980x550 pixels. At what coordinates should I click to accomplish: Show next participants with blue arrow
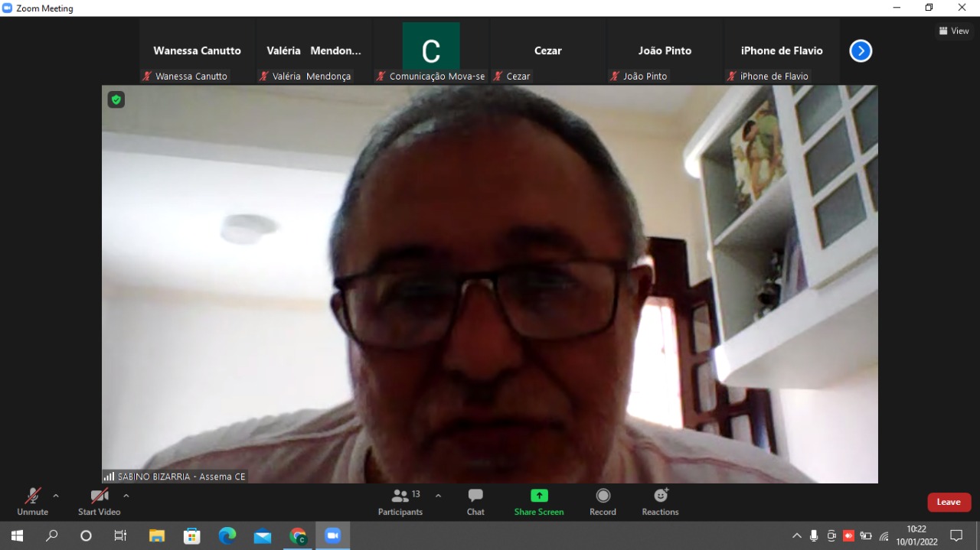tap(861, 51)
